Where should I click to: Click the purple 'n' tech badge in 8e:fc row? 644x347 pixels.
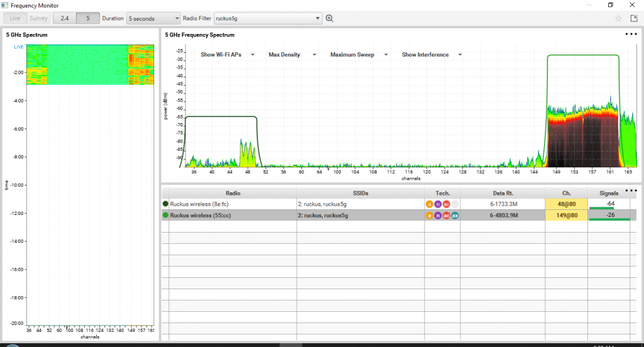pos(438,204)
